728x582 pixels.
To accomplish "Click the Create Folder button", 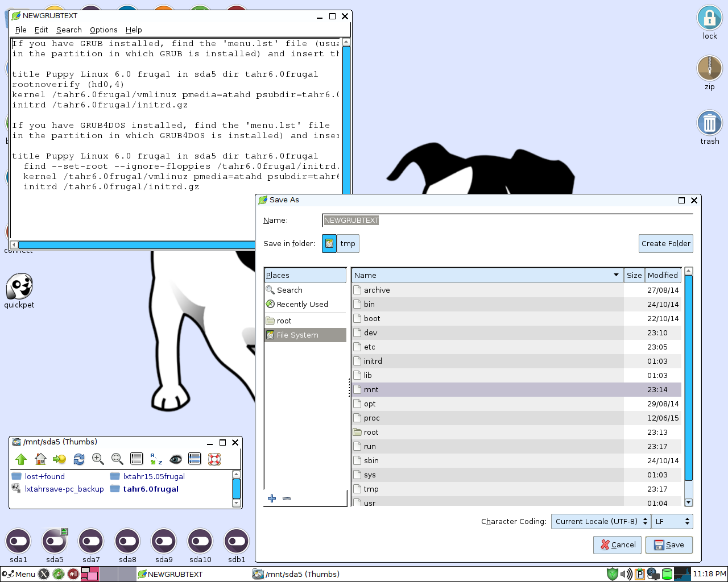I will (665, 243).
